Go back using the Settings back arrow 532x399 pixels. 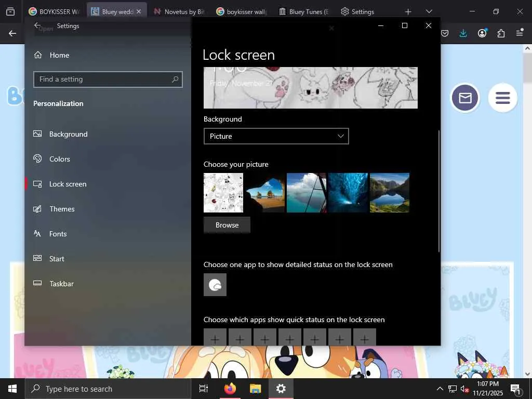(37, 25)
